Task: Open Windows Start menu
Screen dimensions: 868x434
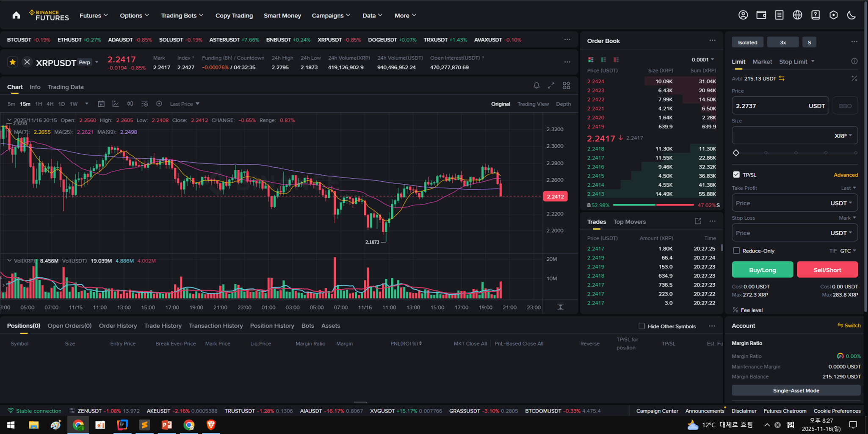Action: (11, 425)
